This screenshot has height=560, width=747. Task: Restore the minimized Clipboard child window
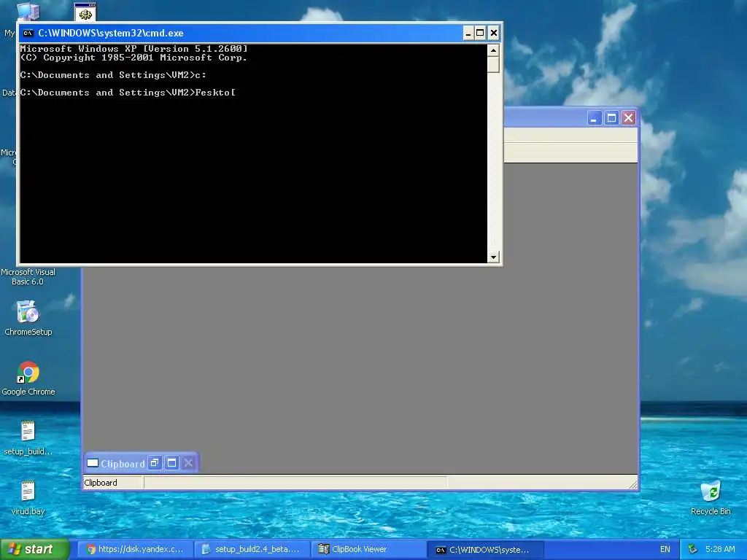pos(155,463)
